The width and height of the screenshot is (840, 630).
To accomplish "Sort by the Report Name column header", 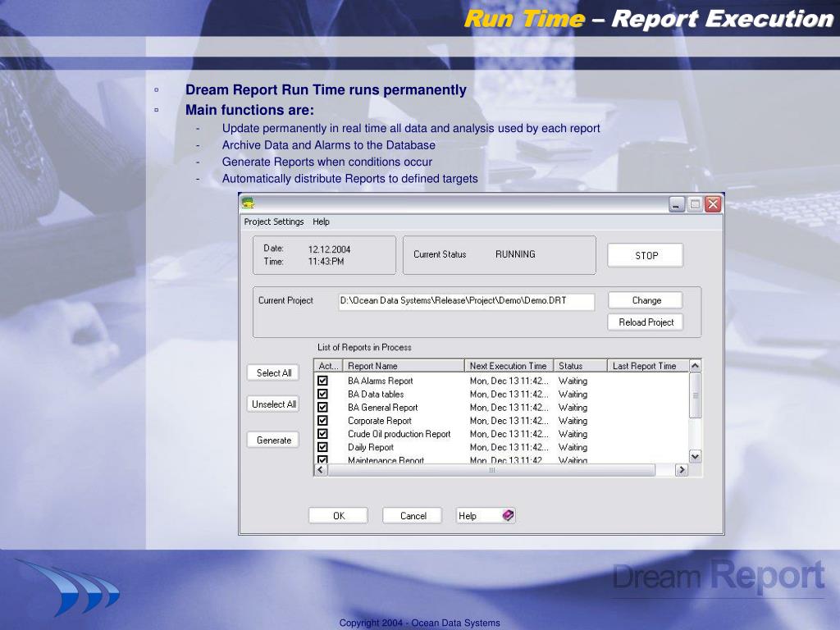I will [x=404, y=366].
